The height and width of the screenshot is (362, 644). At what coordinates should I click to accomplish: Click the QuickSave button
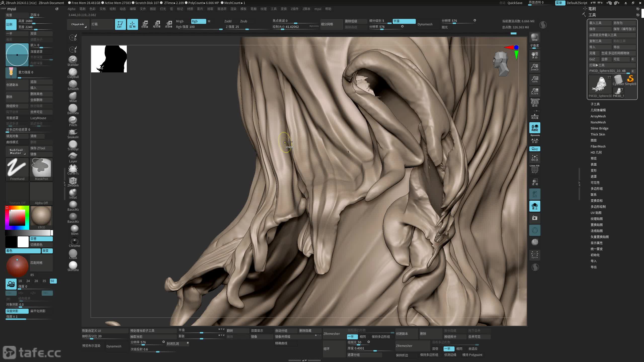pyautogui.click(x=515, y=3)
